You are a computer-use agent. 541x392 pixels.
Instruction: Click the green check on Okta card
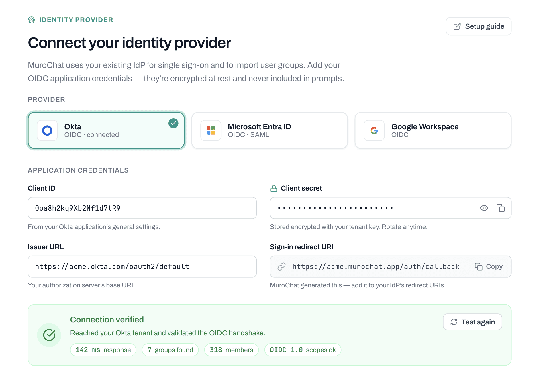point(173,123)
